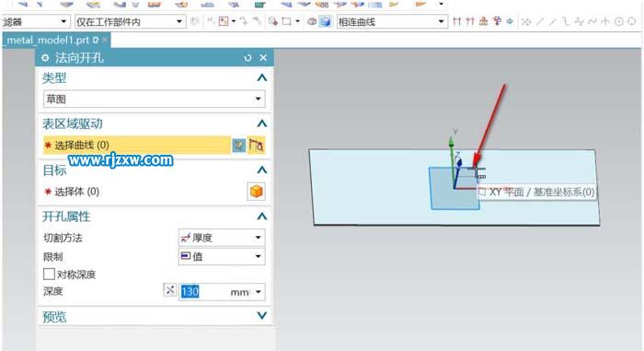The image size is (644, 351).
Task: Click the red tree-shaped icon in selection bar
Action: [497, 21]
